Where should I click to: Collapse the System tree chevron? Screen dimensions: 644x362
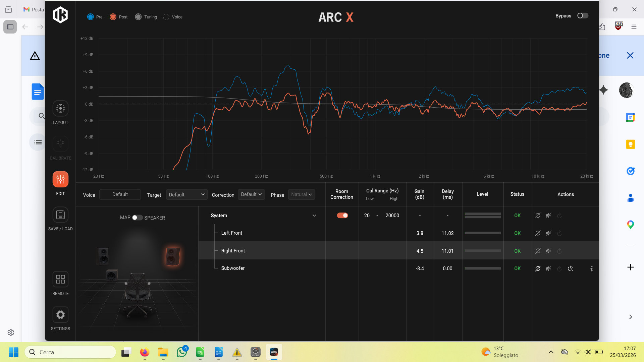(314, 216)
